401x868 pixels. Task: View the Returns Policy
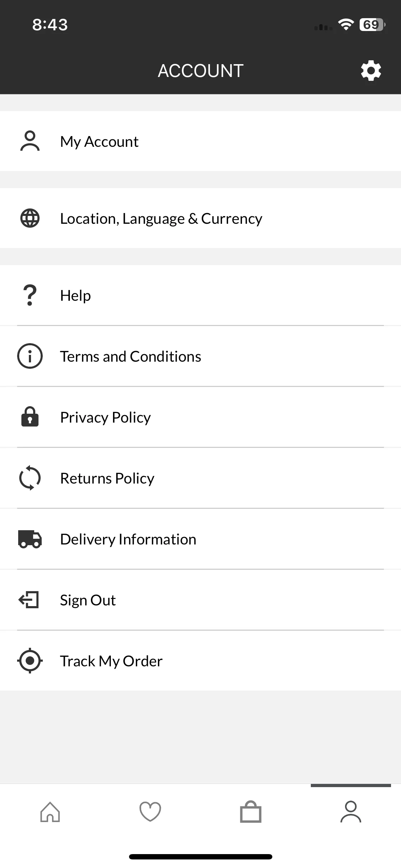[x=200, y=478]
